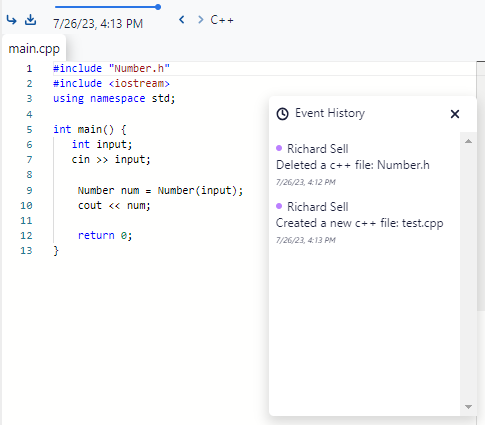
Task: Go to next history step chevron
Action: pyautogui.click(x=200, y=20)
